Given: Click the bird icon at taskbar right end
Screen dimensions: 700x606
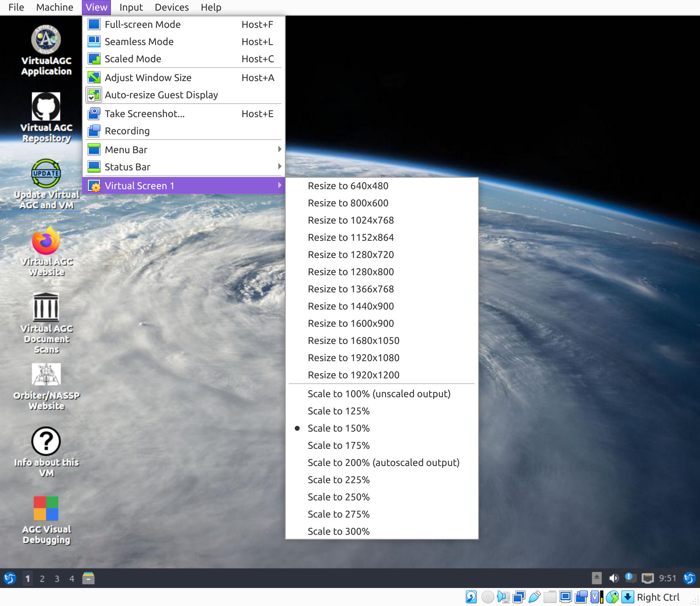Looking at the screenshot, I should pos(689,578).
